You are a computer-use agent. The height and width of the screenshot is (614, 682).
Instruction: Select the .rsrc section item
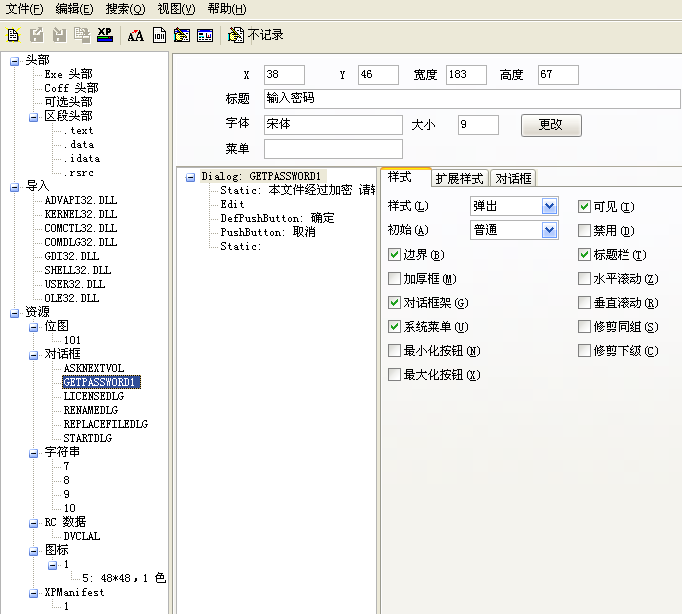(78, 172)
